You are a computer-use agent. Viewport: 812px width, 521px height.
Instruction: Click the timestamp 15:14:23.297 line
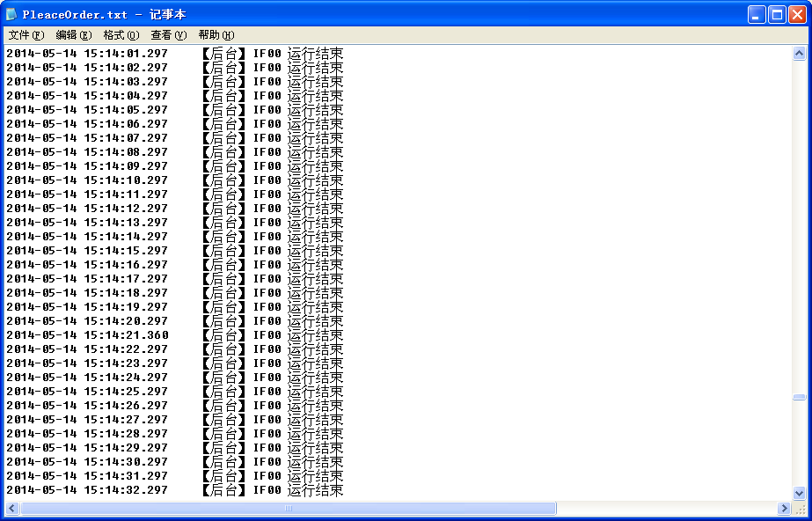(x=174, y=363)
